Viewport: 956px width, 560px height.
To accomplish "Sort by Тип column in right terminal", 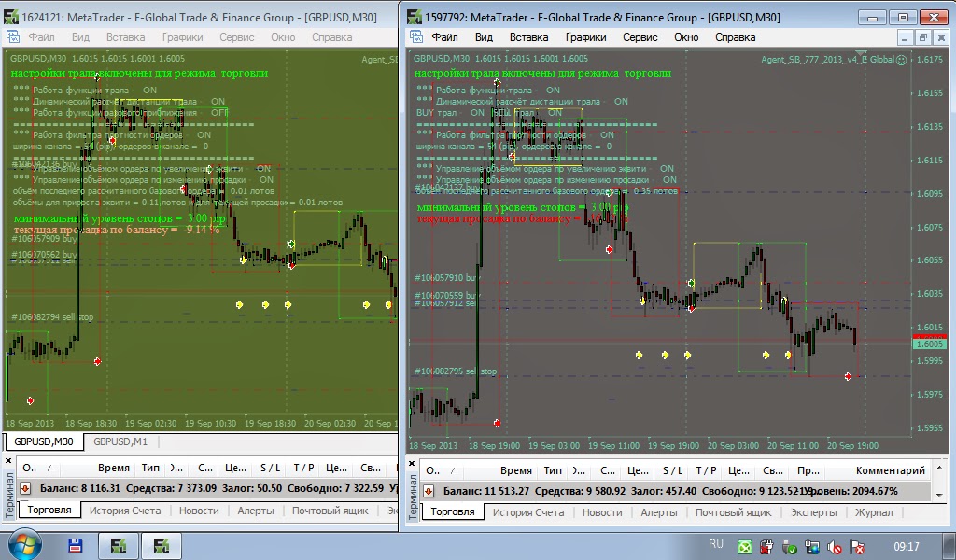I will pos(553,470).
